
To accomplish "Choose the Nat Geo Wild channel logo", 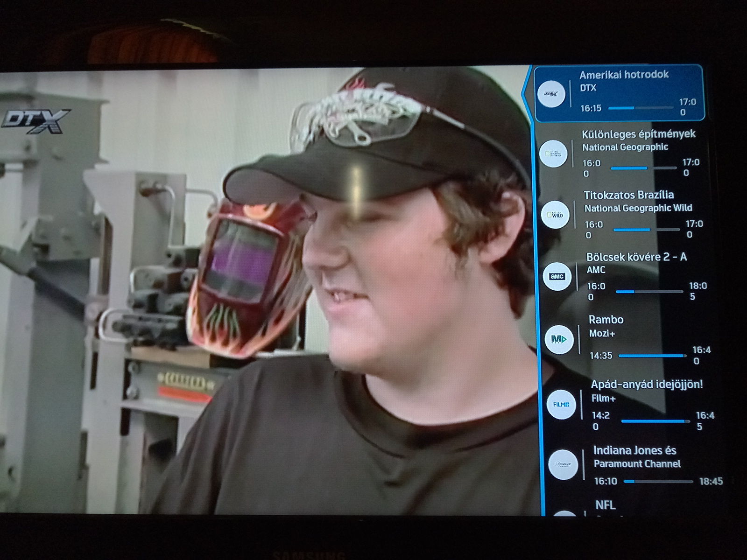I will pyautogui.click(x=556, y=215).
